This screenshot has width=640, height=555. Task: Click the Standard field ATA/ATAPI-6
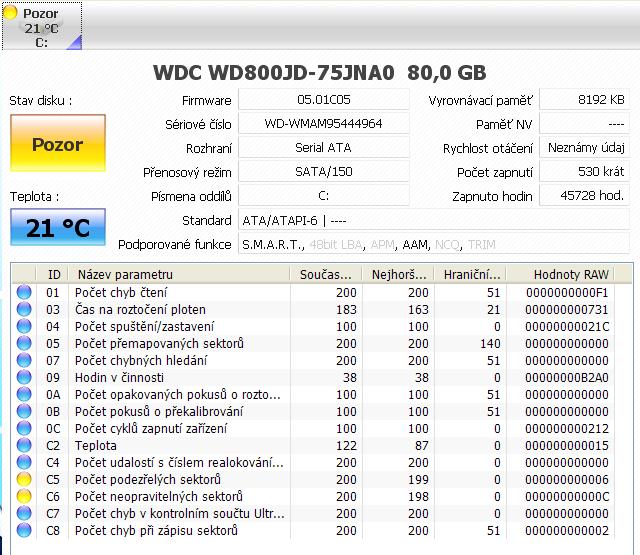tap(434, 220)
